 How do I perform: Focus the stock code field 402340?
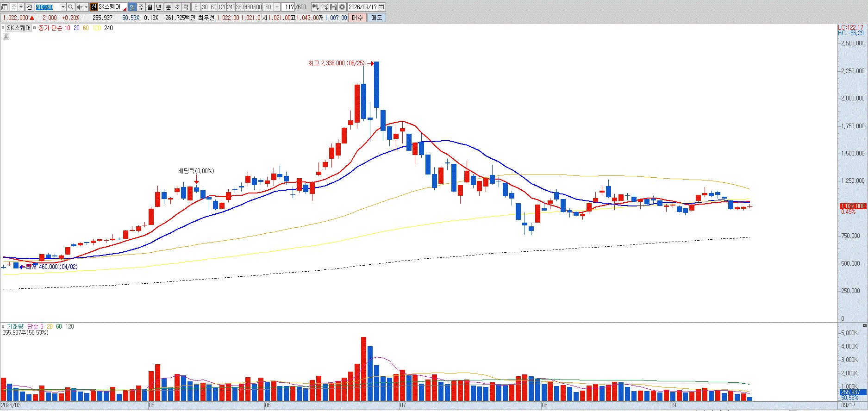48,7
